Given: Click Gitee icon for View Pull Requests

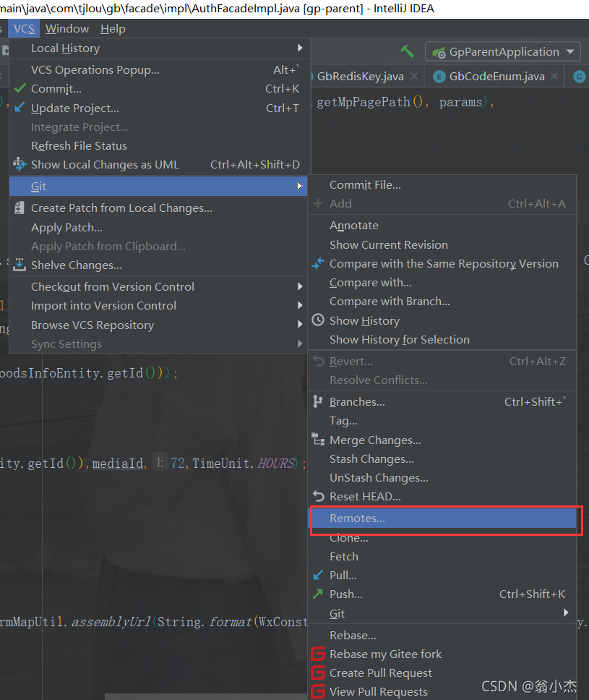Looking at the screenshot, I should (318, 691).
